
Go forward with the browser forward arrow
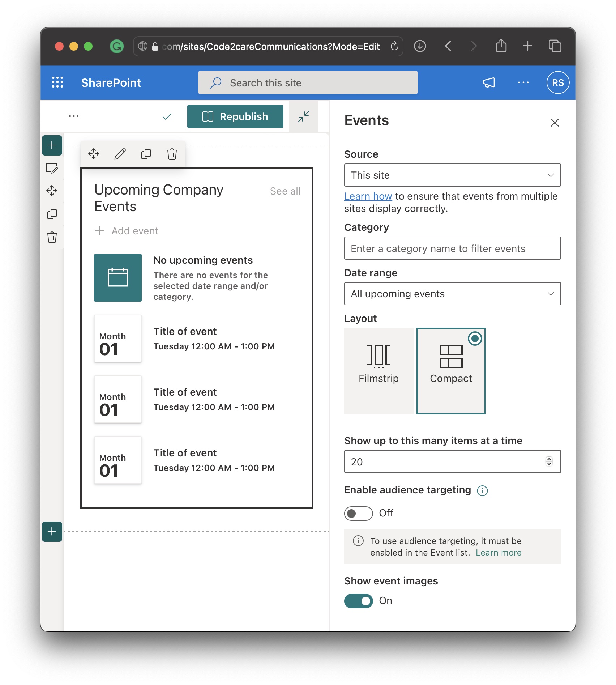coord(474,46)
